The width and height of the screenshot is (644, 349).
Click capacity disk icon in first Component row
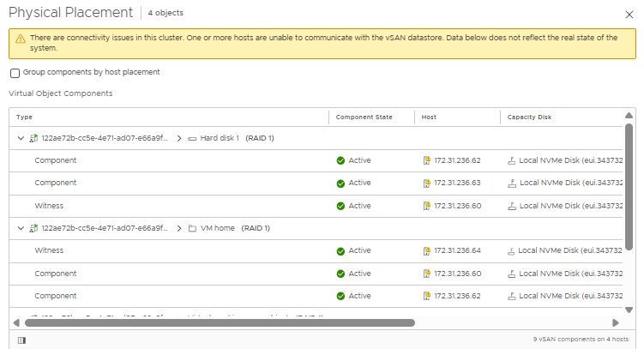click(x=511, y=160)
